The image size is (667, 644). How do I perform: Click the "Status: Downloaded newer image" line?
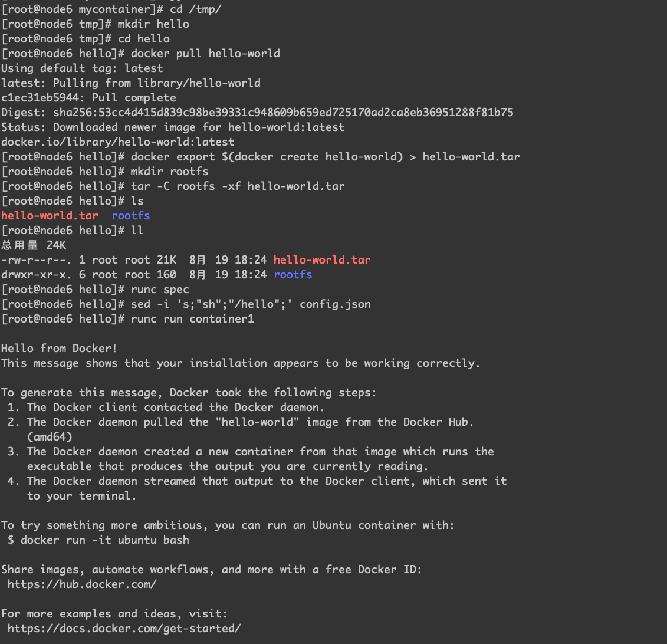pos(173,127)
